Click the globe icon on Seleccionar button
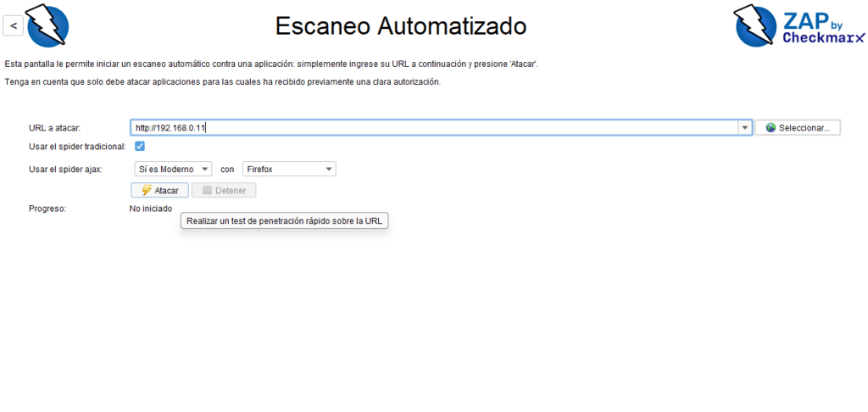 771,128
